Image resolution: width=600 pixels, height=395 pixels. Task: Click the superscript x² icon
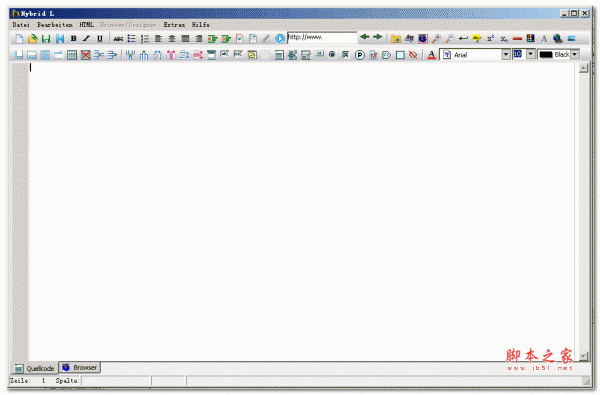[x=490, y=38]
